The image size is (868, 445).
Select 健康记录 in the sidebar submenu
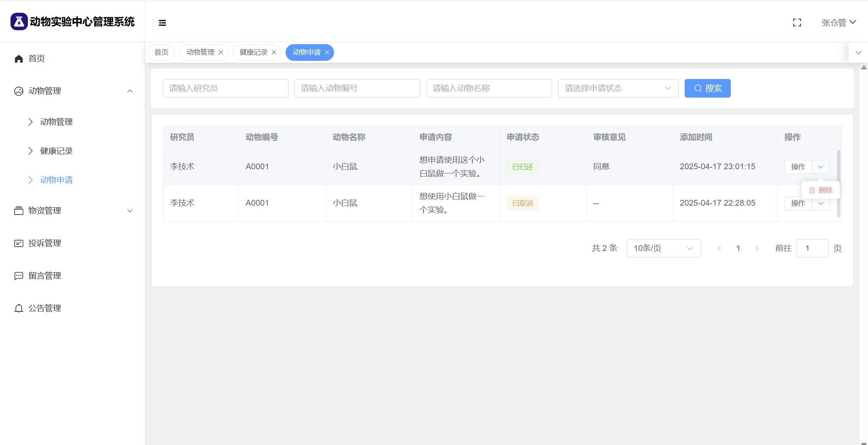point(57,151)
